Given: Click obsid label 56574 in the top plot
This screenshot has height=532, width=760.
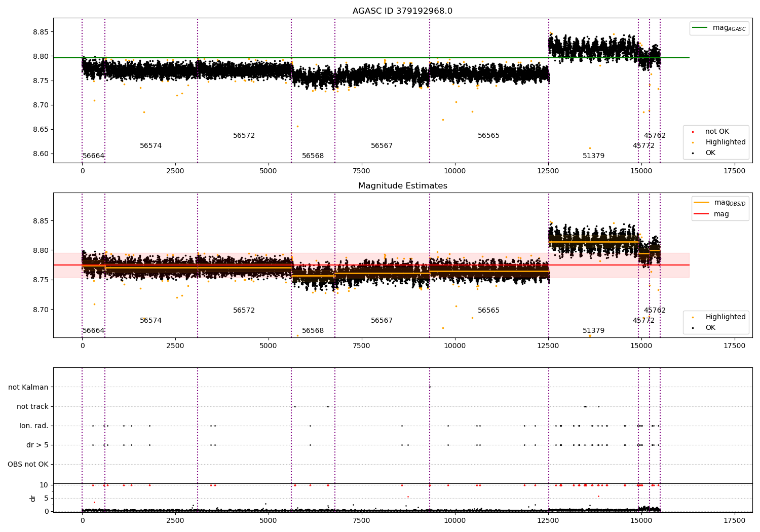Looking at the screenshot, I should [x=150, y=146].
